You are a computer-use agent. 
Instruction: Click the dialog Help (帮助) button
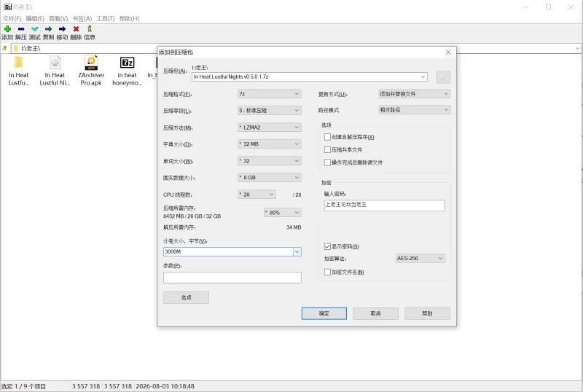(427, 313)
